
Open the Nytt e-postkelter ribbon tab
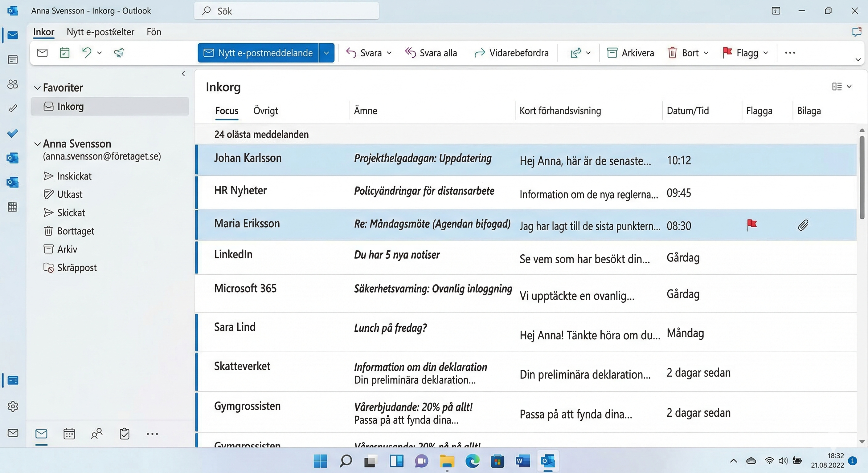100,32
